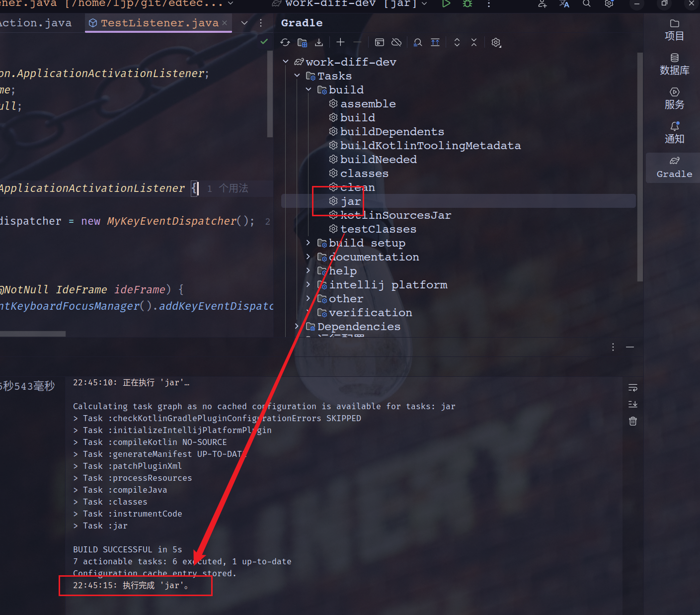Image resolution: width=700 pixels, height=615 pixels.
Task: Collapse the build task folder
Action: (x=309, y=90)
